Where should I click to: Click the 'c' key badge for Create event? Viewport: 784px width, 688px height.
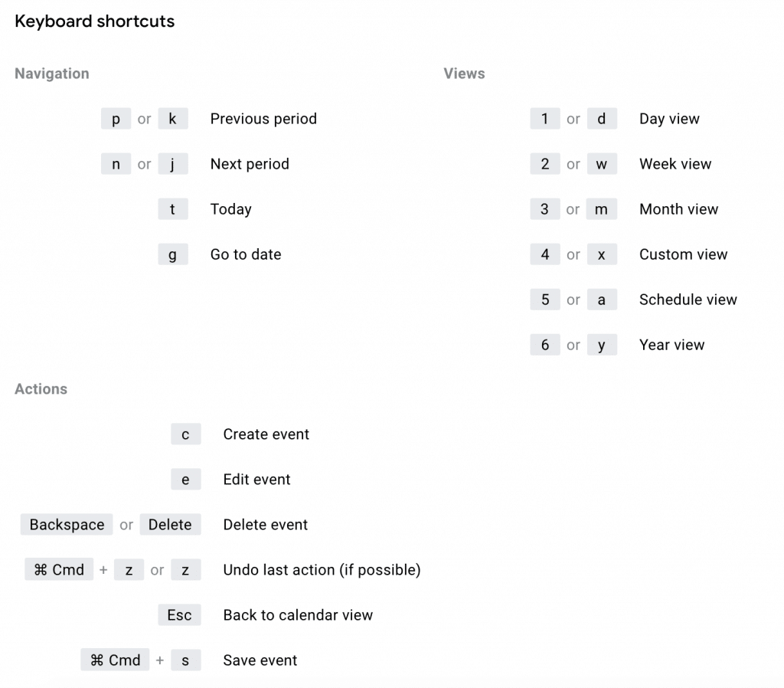click(185, 434)
